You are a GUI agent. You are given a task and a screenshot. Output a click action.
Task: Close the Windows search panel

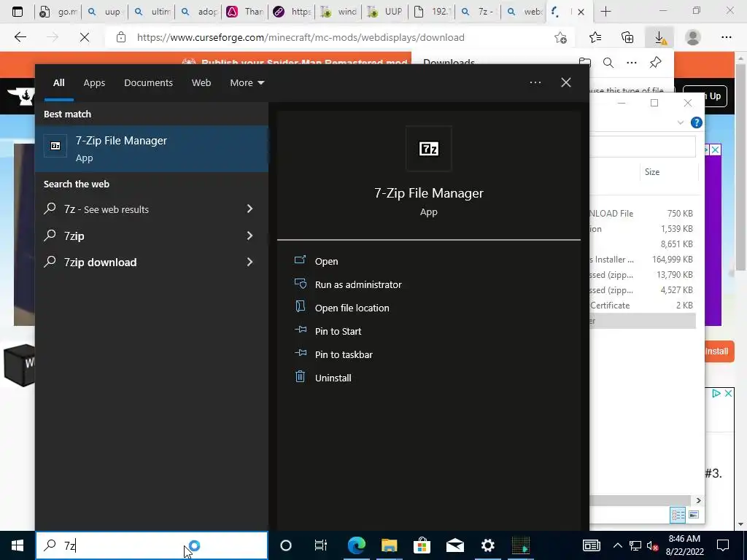click(565, 82)
